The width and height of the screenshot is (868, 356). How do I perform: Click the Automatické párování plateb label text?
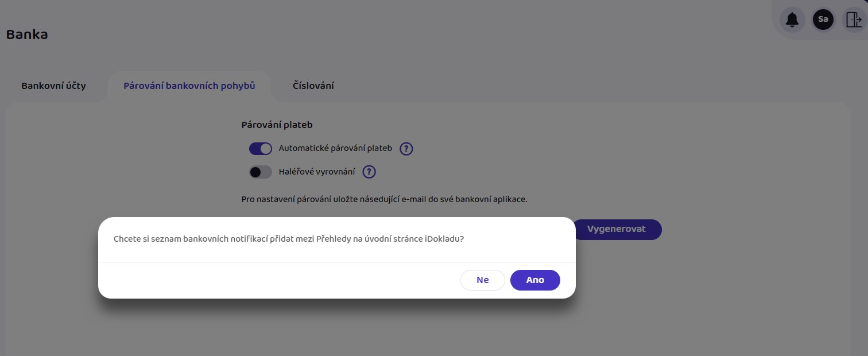(335, 148)
